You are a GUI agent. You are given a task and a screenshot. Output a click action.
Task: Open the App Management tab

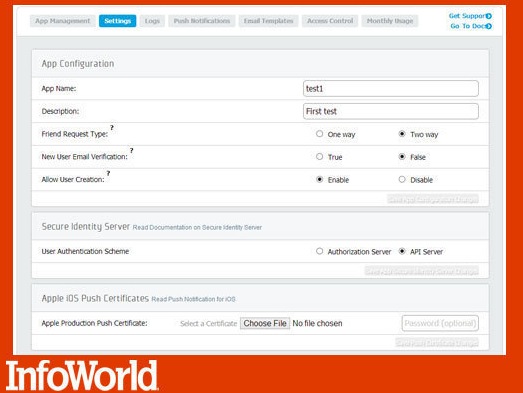coord(63,21)
